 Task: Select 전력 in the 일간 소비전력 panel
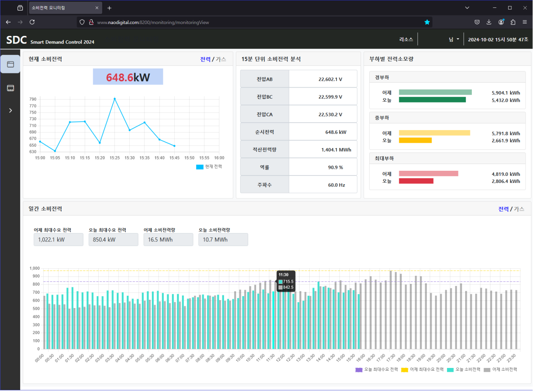coord(503,209)
